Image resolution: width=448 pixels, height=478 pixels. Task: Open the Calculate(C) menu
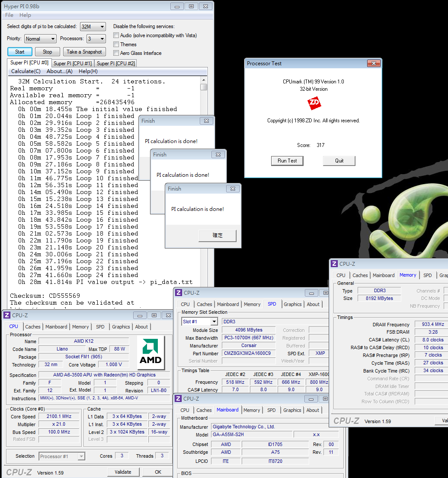coord(26,71)
